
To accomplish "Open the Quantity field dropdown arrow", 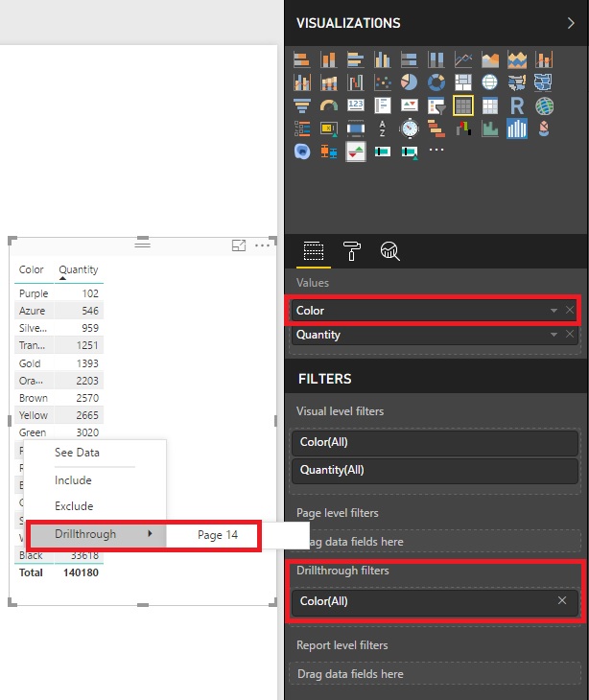I will tap(554, 335).
